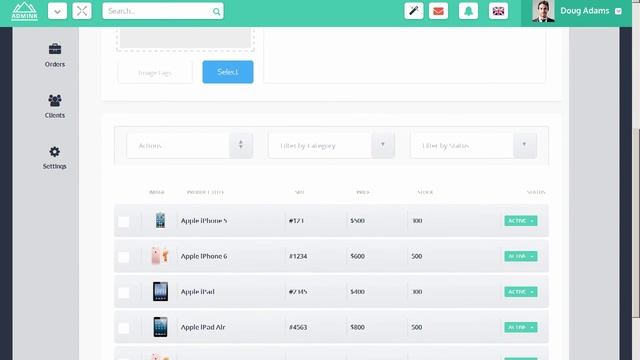Click the Apple iPhone 5 product thumbnail
Image resolution: width=640 pixels, height=360 pixels.
[x=160, y=220]
